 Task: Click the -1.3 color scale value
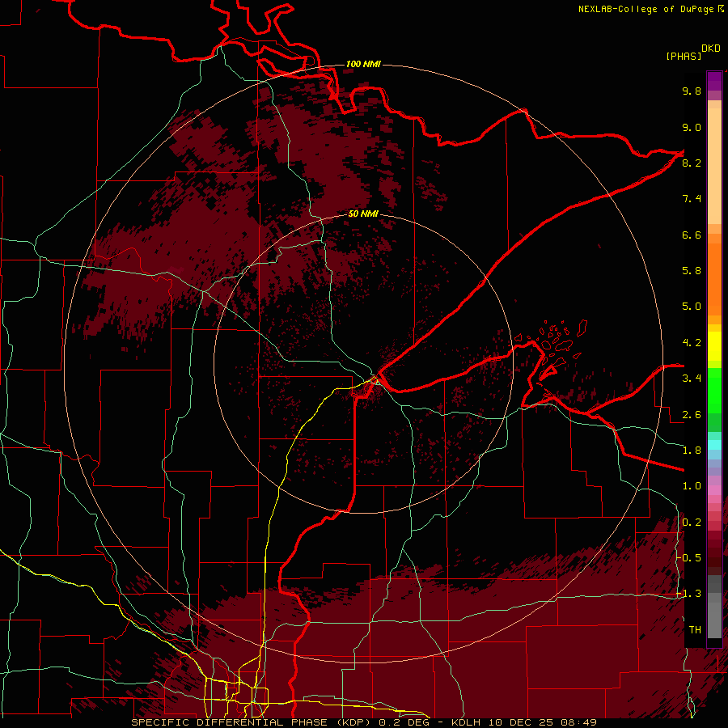click(x=688, y=594)
